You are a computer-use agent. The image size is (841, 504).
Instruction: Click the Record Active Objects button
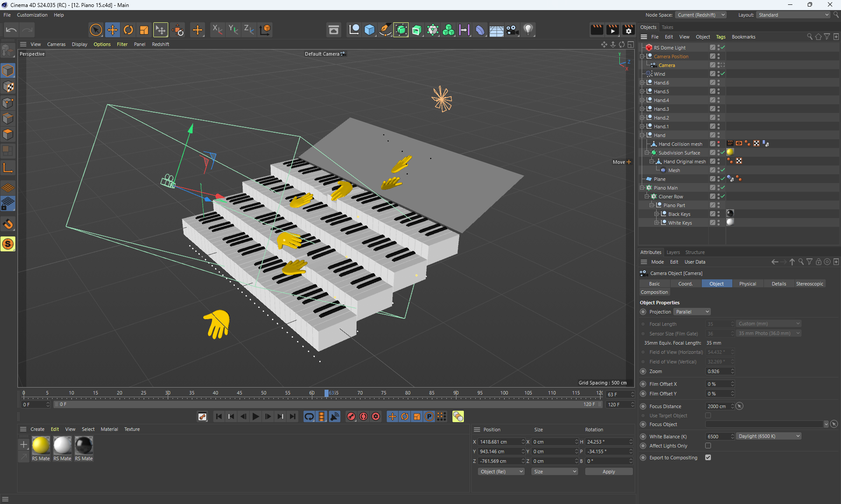(351, 416)
